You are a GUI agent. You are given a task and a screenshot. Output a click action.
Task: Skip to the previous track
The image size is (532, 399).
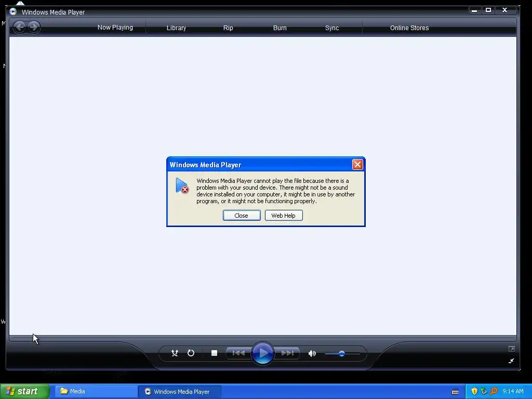pyautogui.click(x=238, y=353)
